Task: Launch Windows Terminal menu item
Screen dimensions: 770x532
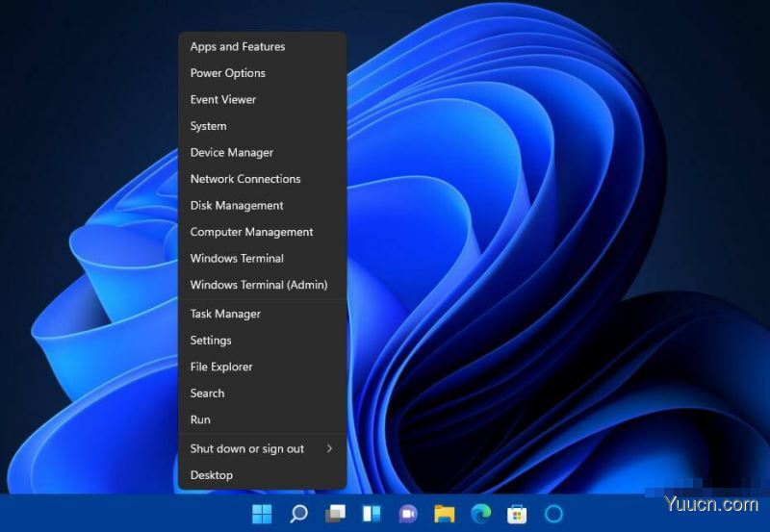Action: pos(262,259)
